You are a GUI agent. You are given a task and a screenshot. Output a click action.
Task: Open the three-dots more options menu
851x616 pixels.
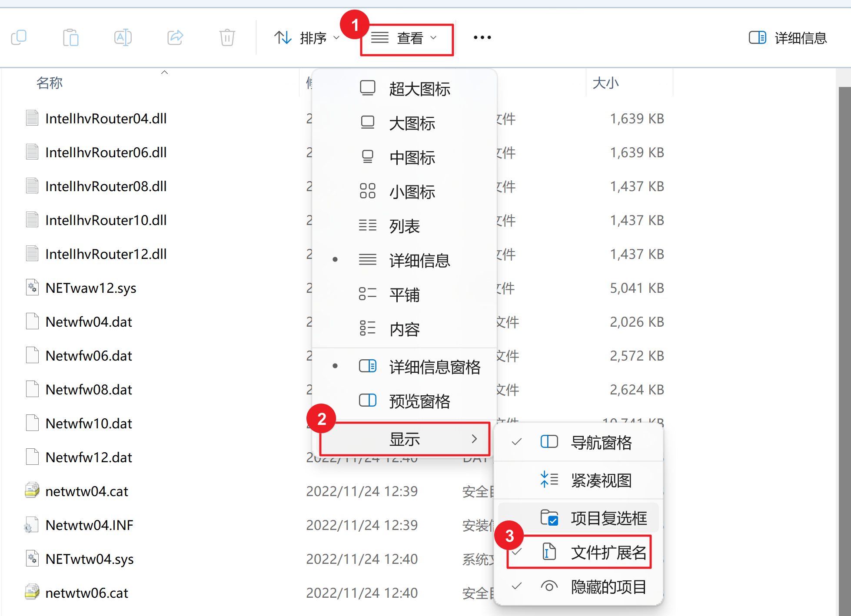[x=482, y=37]
